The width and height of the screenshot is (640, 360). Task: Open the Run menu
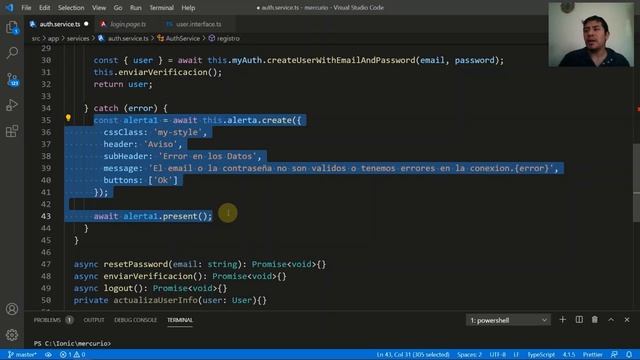pyautogui.click(x=136, y=8)
